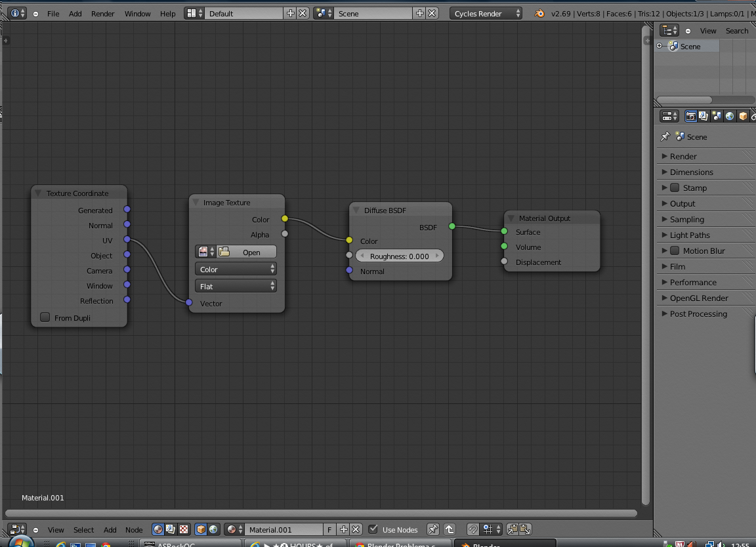Open the render camera properties tab icon
Viewport: 756px width, 547px height.
click(690, 116)
